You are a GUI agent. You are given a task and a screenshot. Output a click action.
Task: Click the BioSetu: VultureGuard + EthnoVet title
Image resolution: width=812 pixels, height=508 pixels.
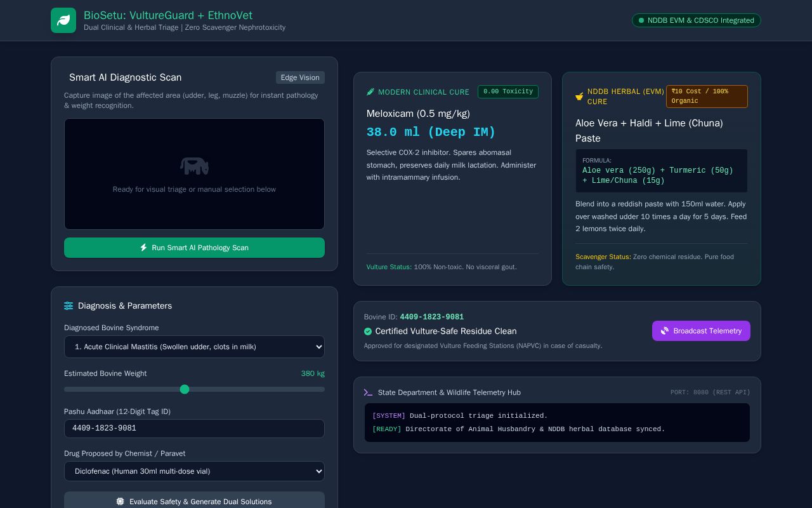tap(168, 15)
